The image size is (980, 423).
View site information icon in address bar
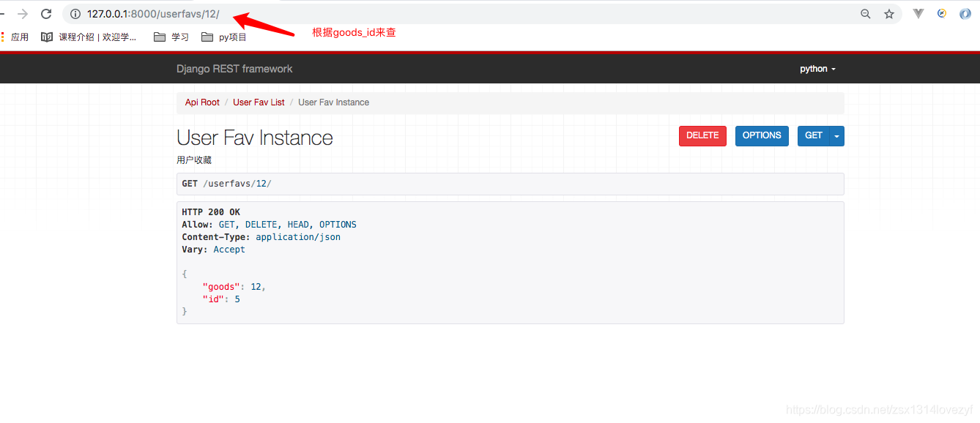tap(75, 14)
